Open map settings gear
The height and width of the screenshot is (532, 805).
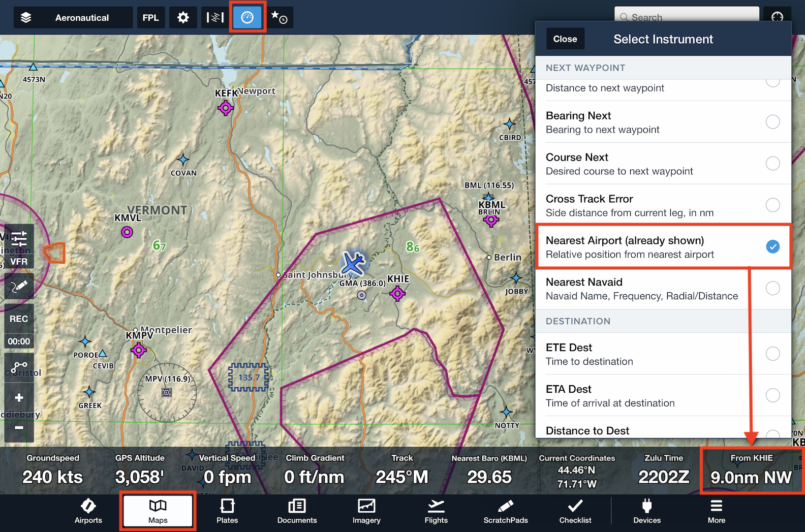[183, 18]
